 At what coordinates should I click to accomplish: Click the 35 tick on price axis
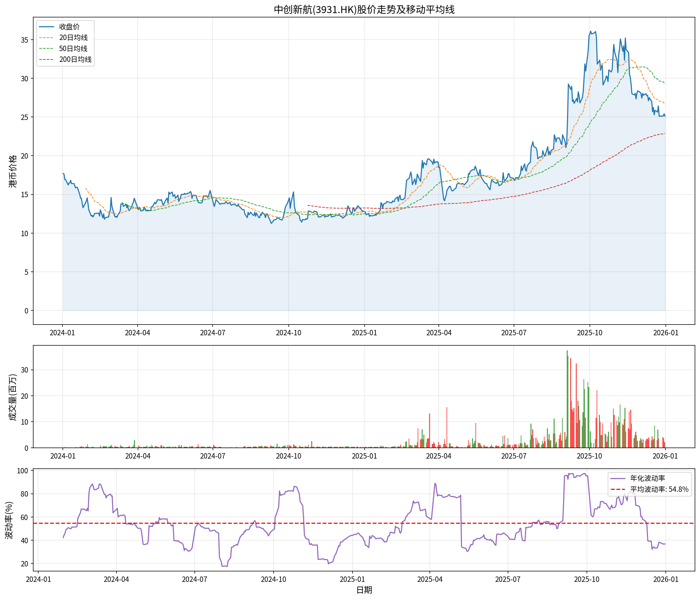pyautogui.click(x=24, y=40)
